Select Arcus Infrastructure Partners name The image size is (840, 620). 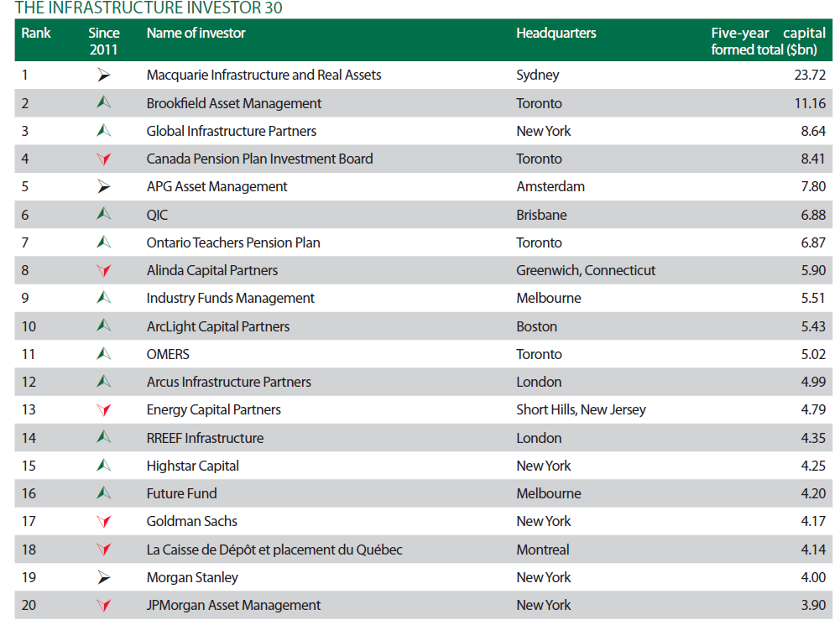[x=229, y=383]
